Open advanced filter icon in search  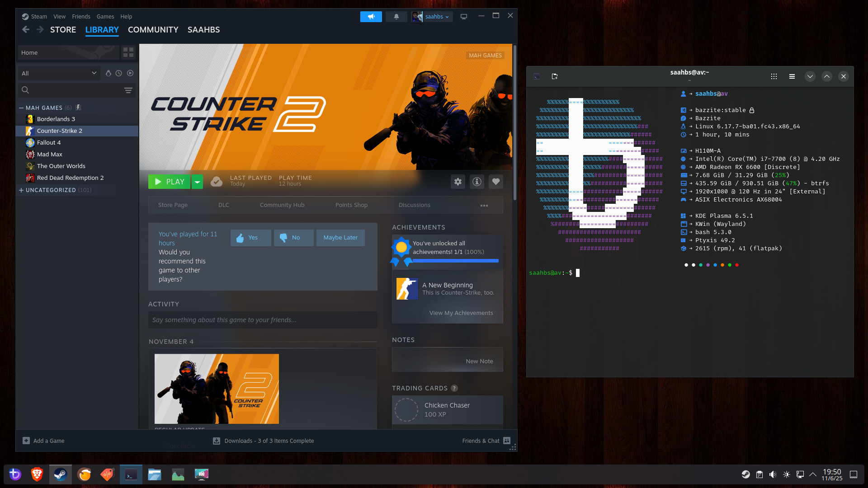pyautogui.click(x=128, y=90)
